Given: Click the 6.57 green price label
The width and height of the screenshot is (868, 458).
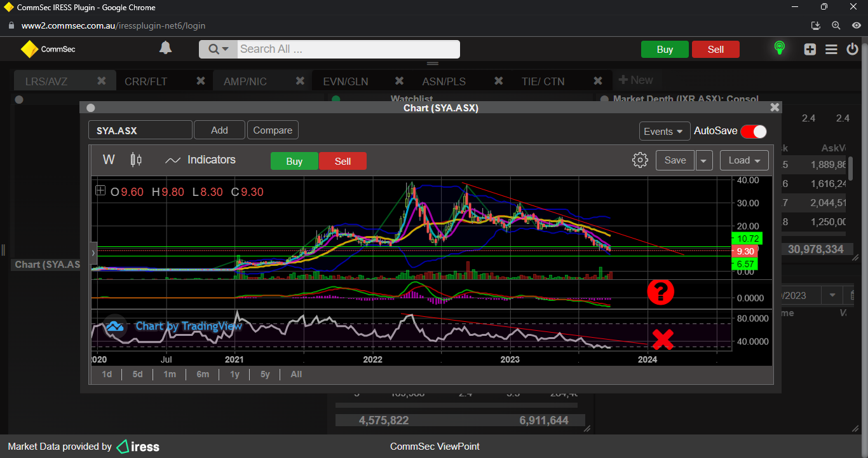Looking at the screenshot, I should click(745, 264).
